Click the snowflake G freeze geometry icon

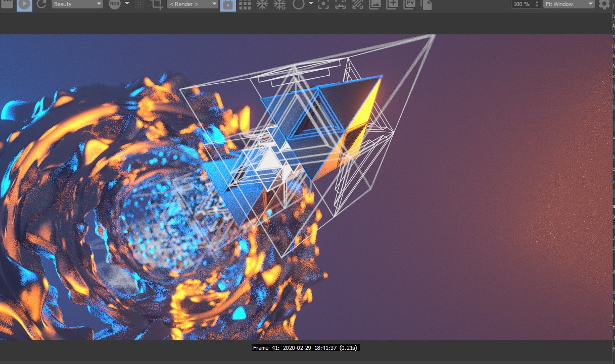point(279,5)
